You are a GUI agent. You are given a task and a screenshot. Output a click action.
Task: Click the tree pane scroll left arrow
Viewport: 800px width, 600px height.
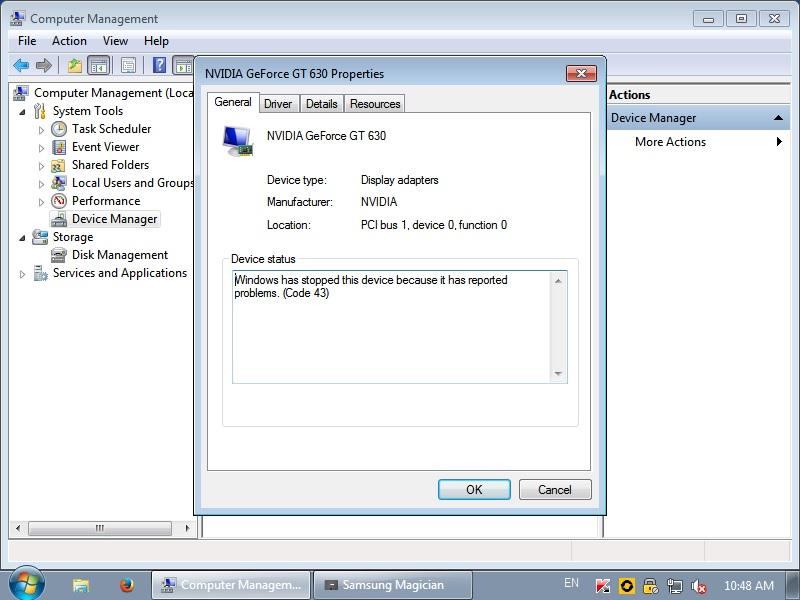click(x=18, y=528)
